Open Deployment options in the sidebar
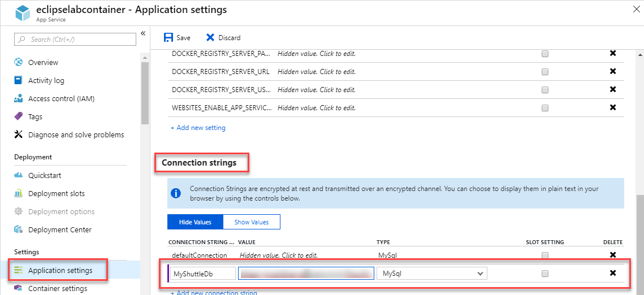The height and width of the screenshot is (295, 644). [x=61, y=211]
